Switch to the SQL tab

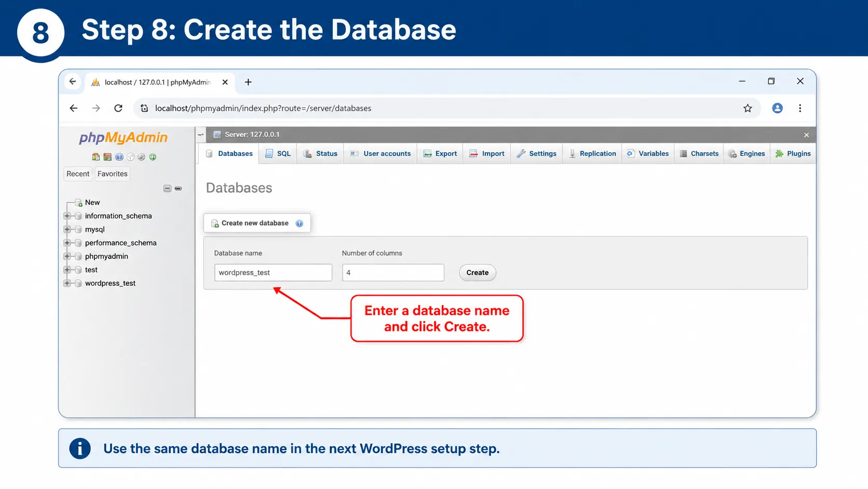pos(278,154)
